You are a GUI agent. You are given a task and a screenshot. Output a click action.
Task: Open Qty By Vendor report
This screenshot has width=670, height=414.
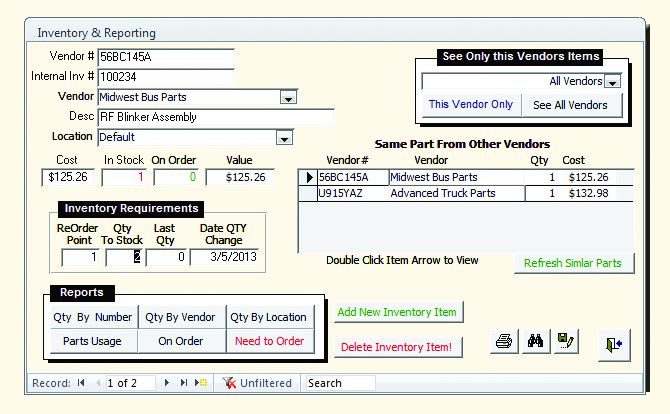point(180,317)
